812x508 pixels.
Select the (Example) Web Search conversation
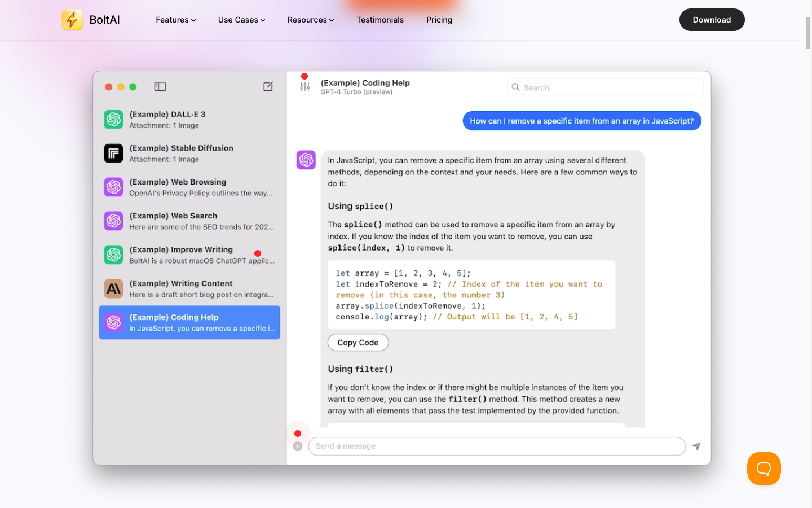click(189, 221)
